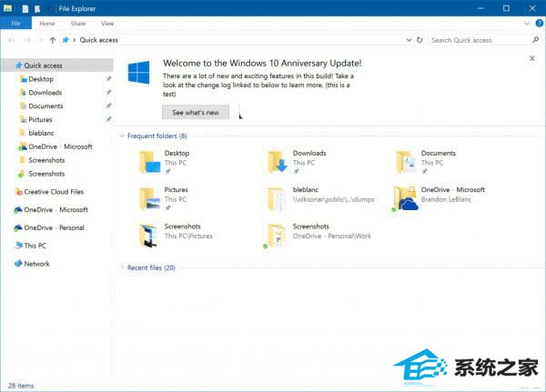This screenshot has width=546, height=392.
Task: Select the bleblanc network folder icon
Action: pyautogui.click(x=277, y=199)
